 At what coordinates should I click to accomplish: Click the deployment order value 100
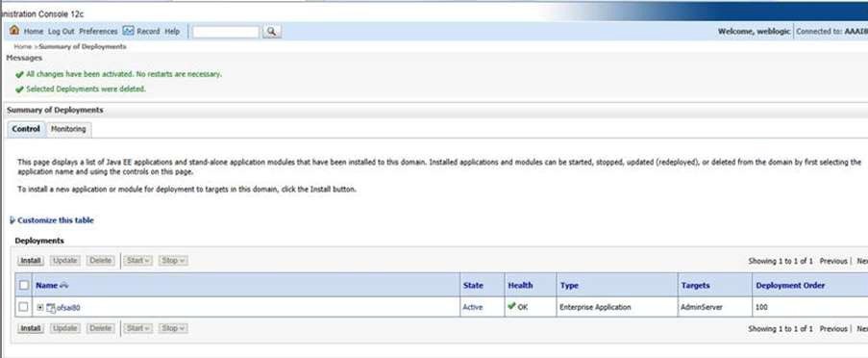pyautogui.click(x=761, y=307)
